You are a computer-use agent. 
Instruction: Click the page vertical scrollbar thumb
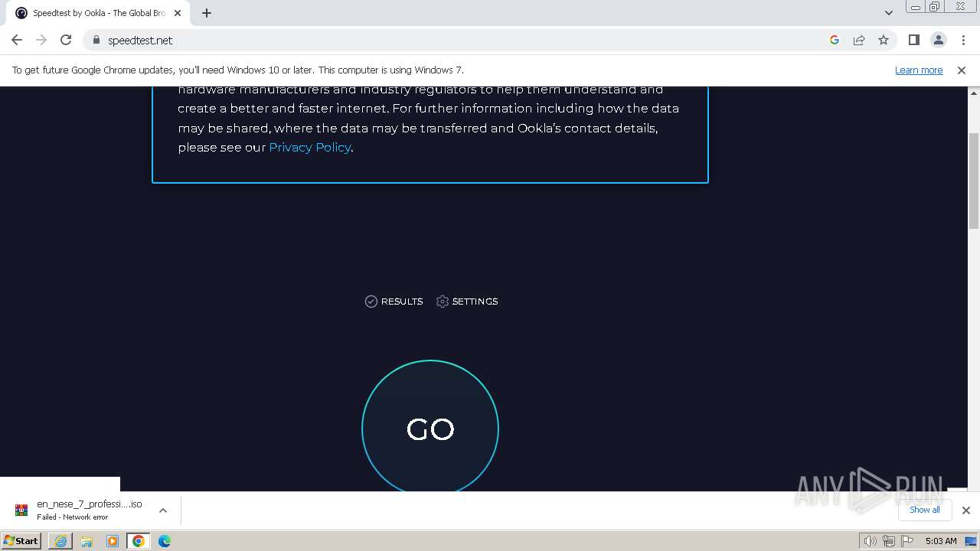(x=974, y=181)
